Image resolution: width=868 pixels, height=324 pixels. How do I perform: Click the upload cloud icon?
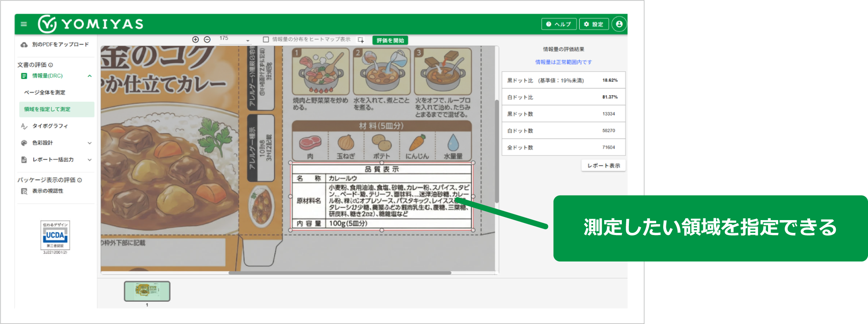click(x=24, y=45)
